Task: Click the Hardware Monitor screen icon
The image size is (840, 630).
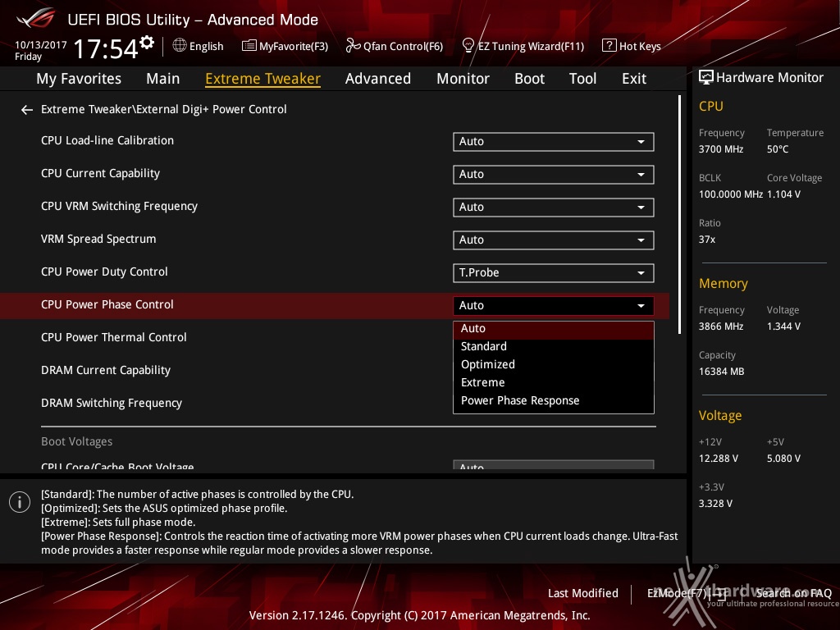Action: pyautogui.click(x=706, y=78)
